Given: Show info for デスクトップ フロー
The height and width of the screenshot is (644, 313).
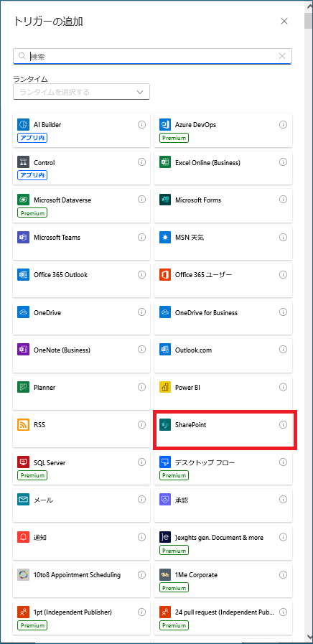Looking at the screenshot, I should coord(283,462).
